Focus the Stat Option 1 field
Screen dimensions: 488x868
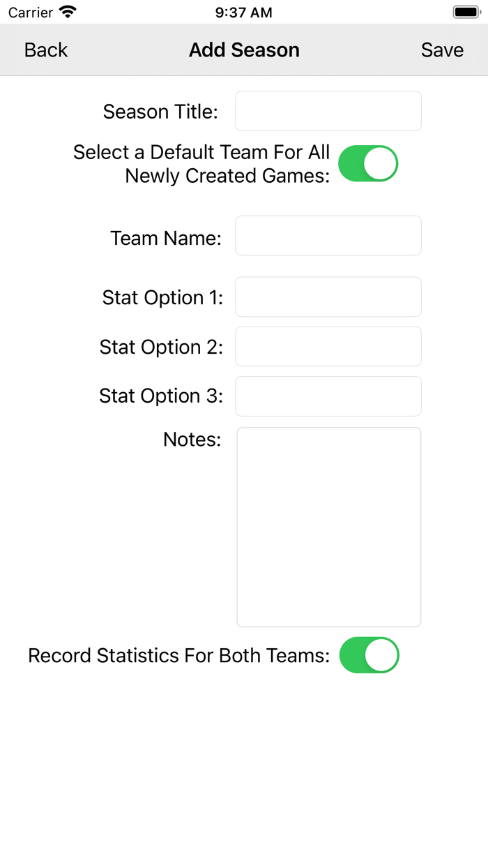[x=328, y=297]
